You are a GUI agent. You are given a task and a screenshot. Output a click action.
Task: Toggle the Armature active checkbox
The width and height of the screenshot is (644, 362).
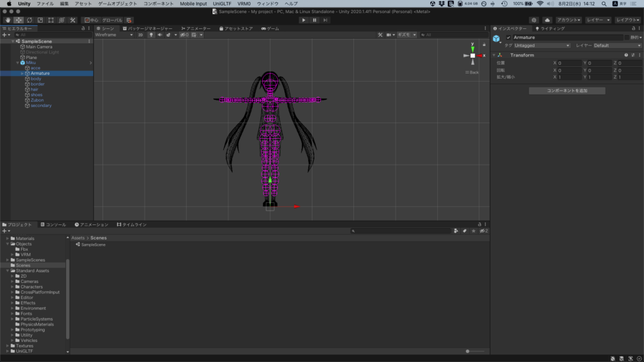(508, 38)
